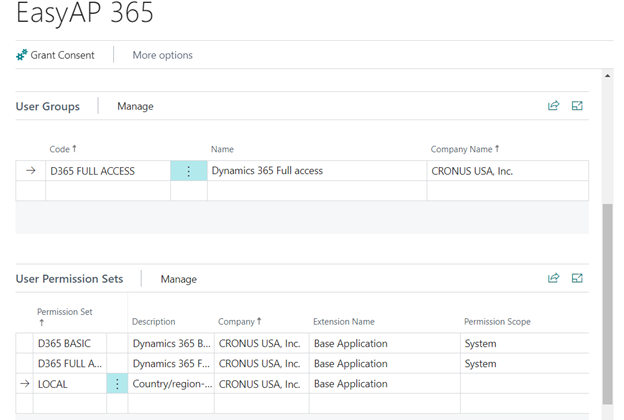Click the row selector arrow for LOCAL
Image resolution: width=624 pixels, height=420 pixels.
point(25,384)
